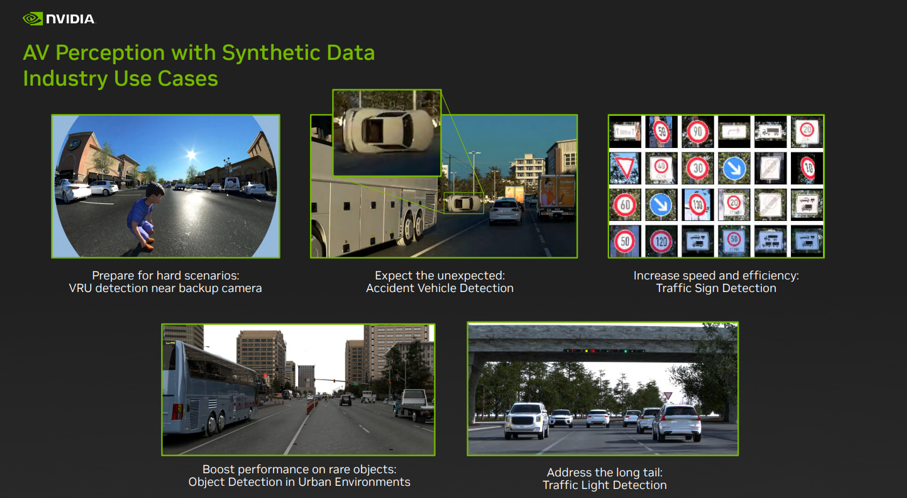
Task: Open the accident vehicle detection image
Action: point(444,186)
